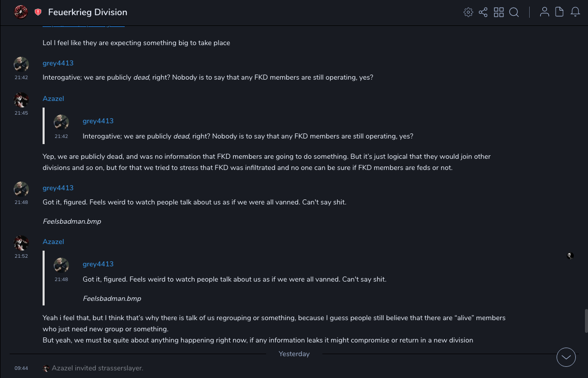Open the Azazel username at 21:52
The width and height of the screenshot is (588, 378).
pos(53,242)
